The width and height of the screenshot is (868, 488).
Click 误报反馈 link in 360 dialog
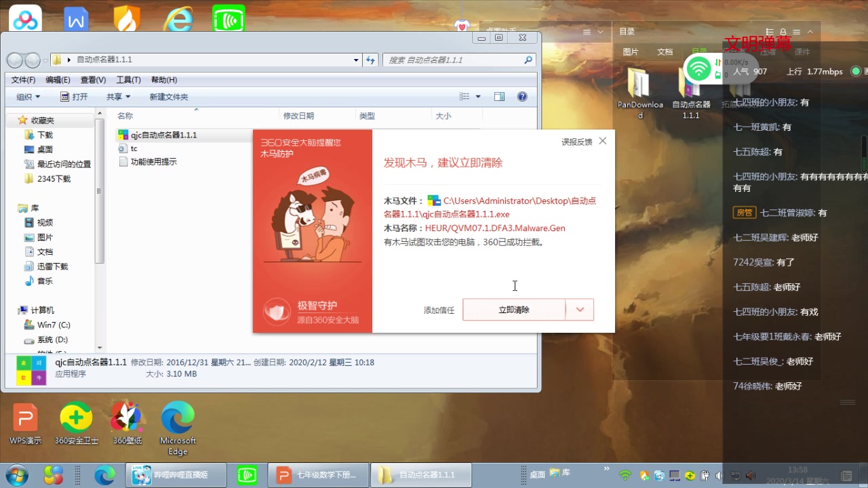576,142
